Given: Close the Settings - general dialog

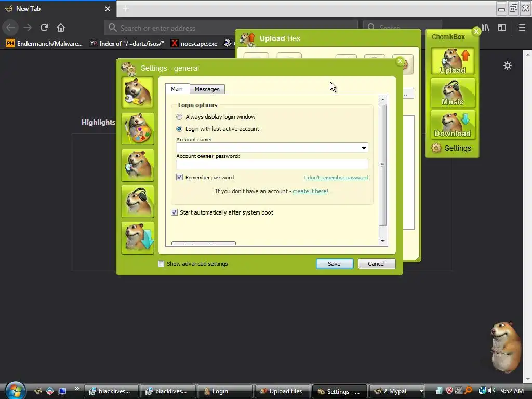Looking at the screenshot, I should (400, 61).
